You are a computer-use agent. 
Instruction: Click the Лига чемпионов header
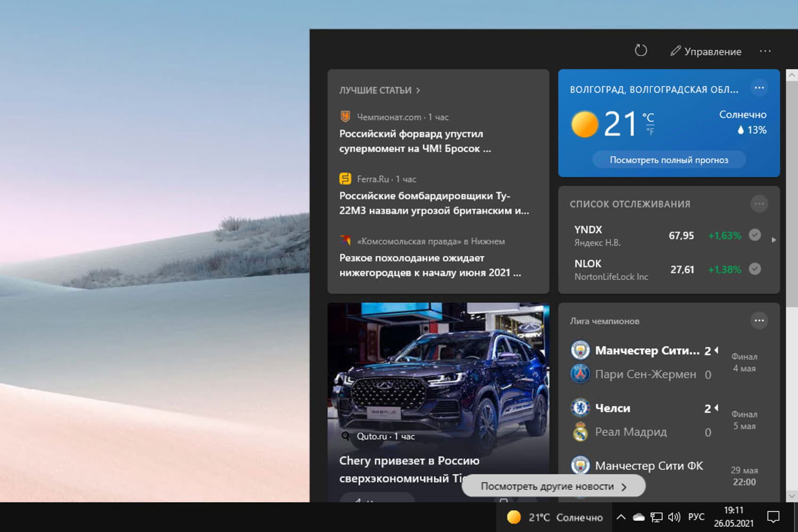[x=604, y=321]
